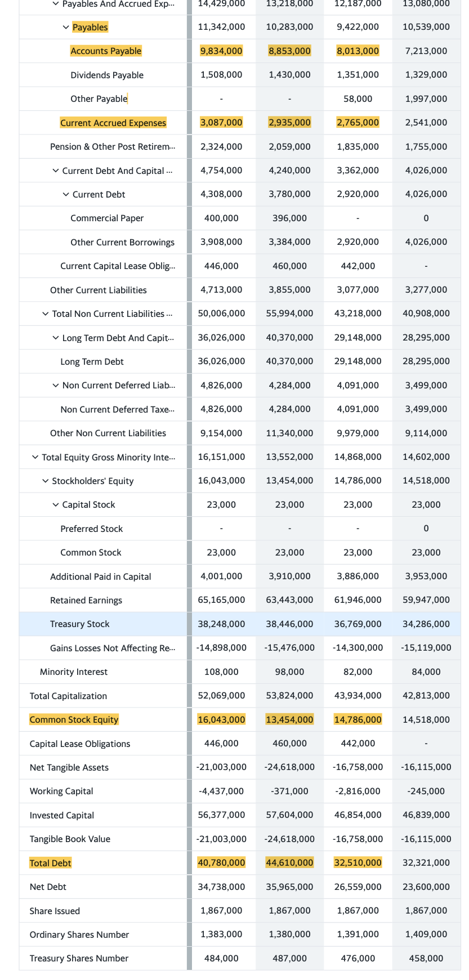This screenshot has height=980, width=469.
Task: Select the Common Stock row label
Action: coord(91,552)
